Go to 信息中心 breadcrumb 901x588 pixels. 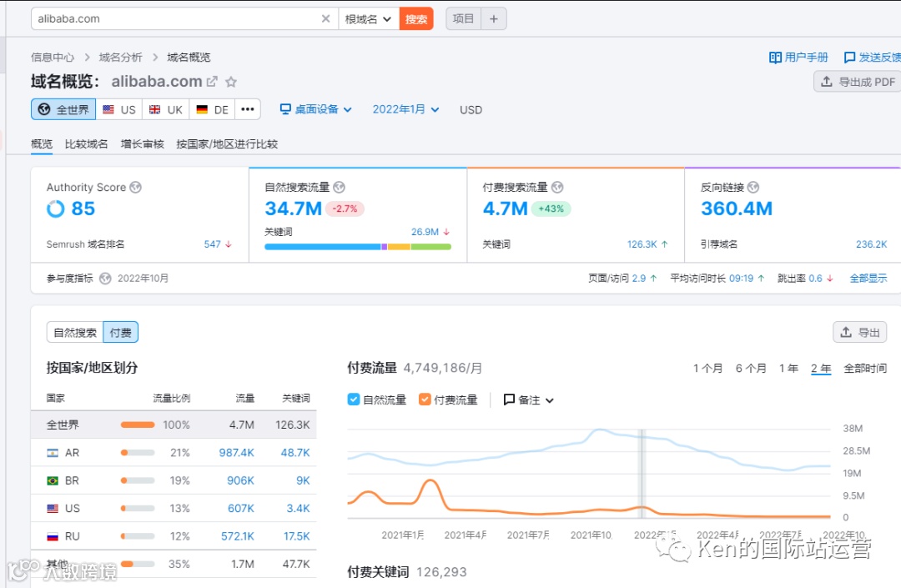53,57
